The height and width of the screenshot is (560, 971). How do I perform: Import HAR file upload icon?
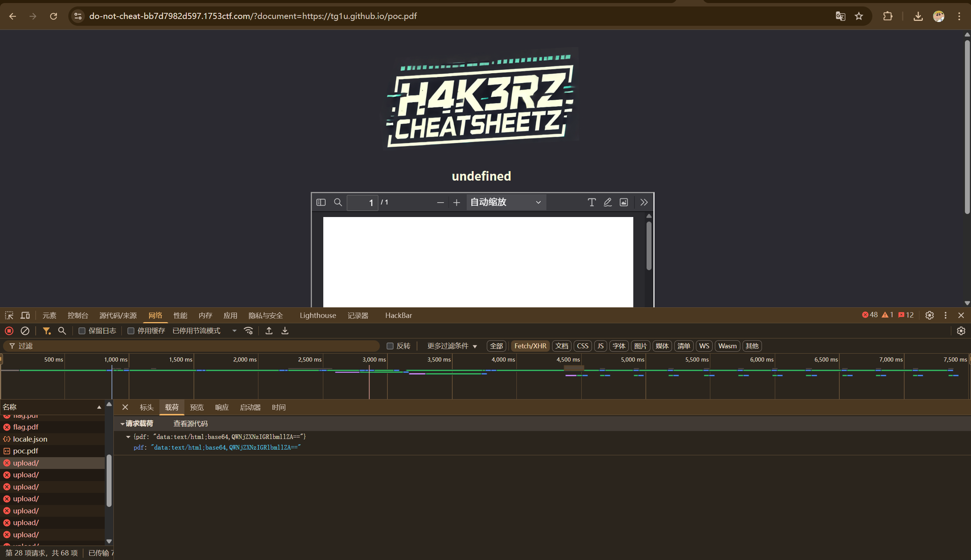click(x=269, y=331)
